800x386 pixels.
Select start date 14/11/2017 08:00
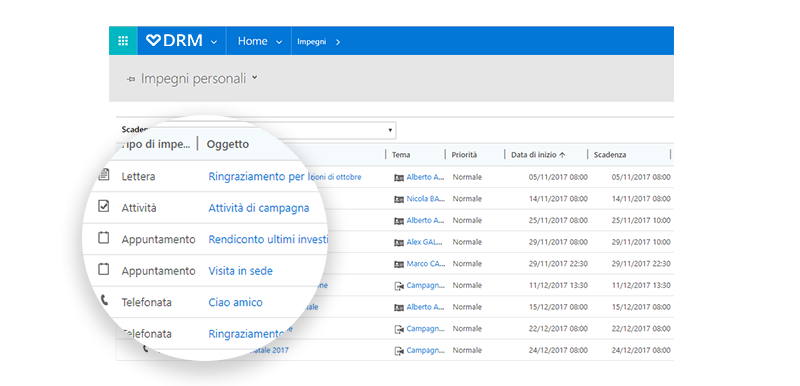(558, 199)
